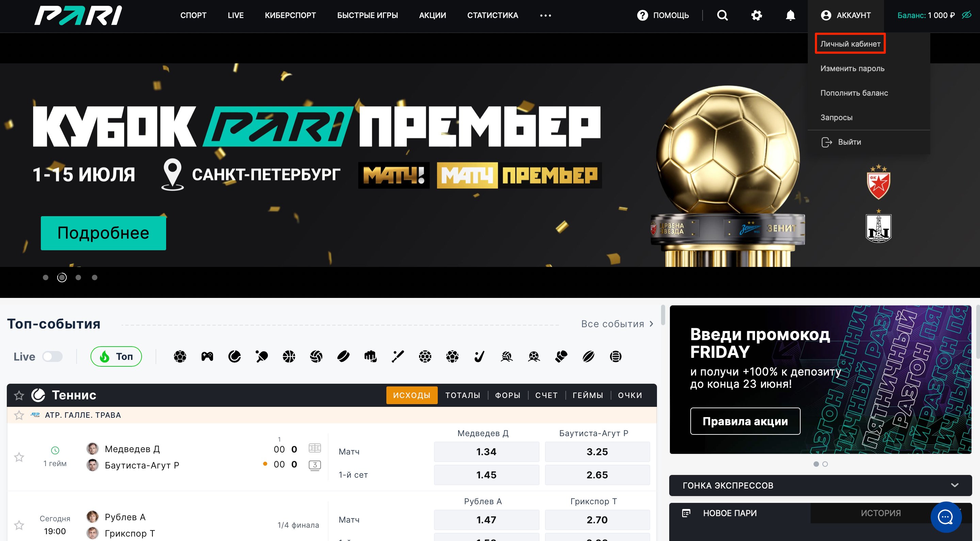The width and height of the screenshot is (980, 541).
Task: Go to first banner slide dot
Action: click(x=46, y=277)
